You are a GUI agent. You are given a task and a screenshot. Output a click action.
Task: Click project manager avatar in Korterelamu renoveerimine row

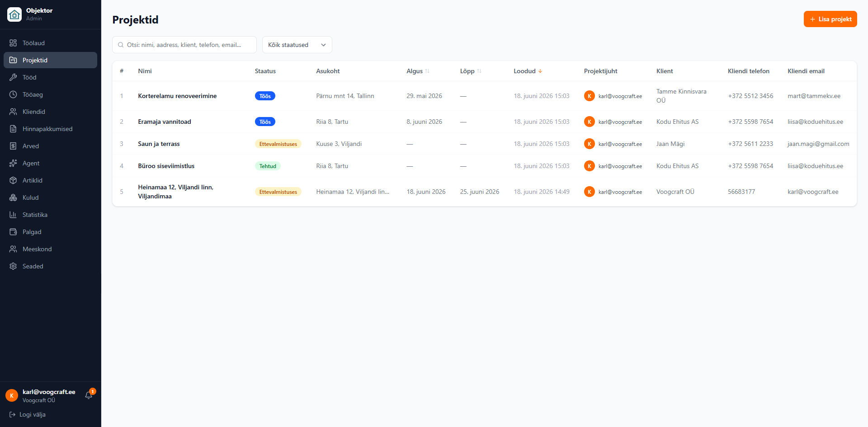pyautogui.click(x=590, y=96)
